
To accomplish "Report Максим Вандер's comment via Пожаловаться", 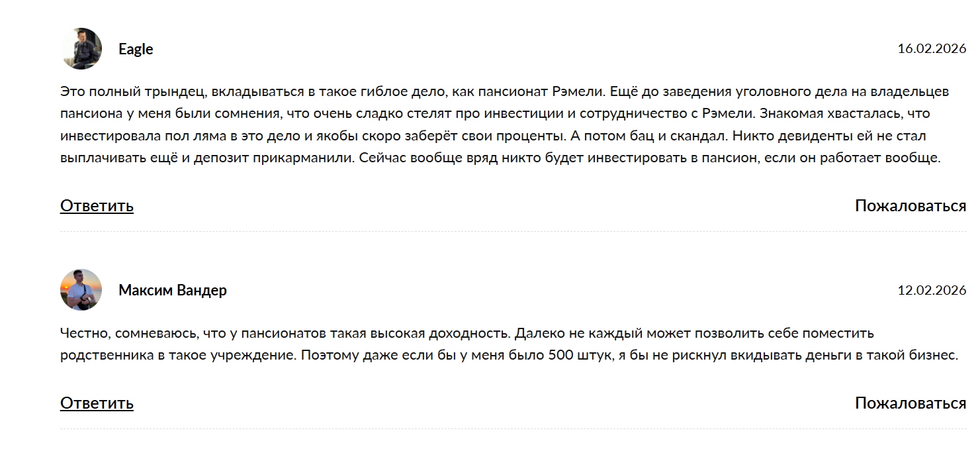I will (x=911, y=402).
